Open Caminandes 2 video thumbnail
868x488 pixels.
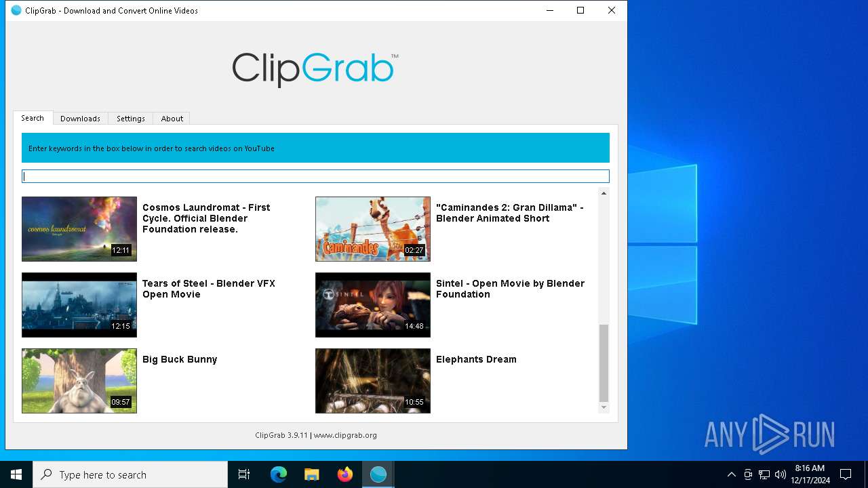point(373,229)
